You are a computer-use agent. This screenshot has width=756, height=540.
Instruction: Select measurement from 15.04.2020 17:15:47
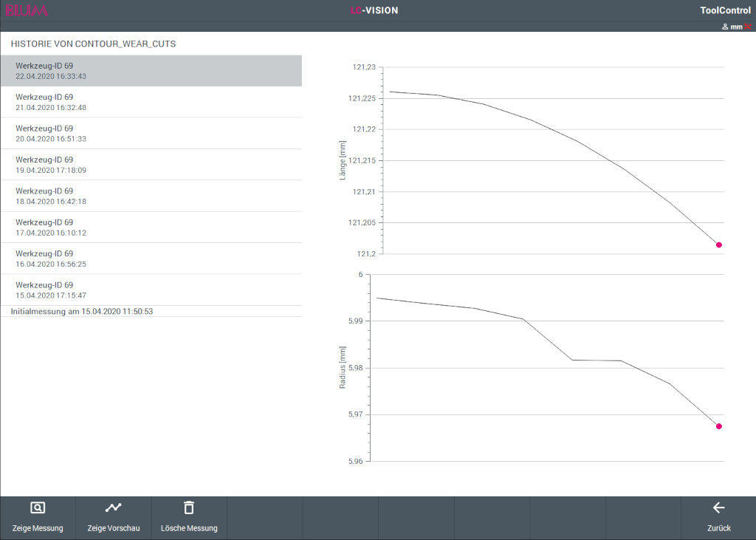point(151,290)
